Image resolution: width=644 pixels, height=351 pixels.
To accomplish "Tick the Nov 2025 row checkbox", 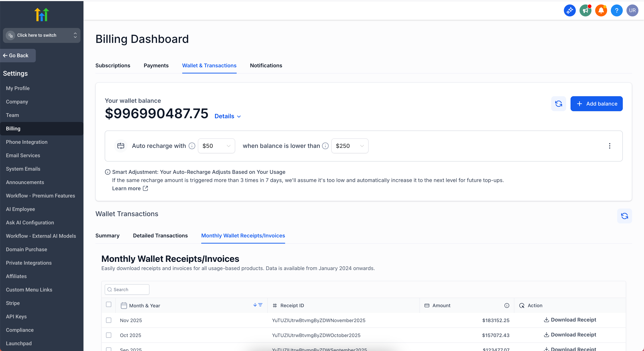I will [x=108, y=320].
